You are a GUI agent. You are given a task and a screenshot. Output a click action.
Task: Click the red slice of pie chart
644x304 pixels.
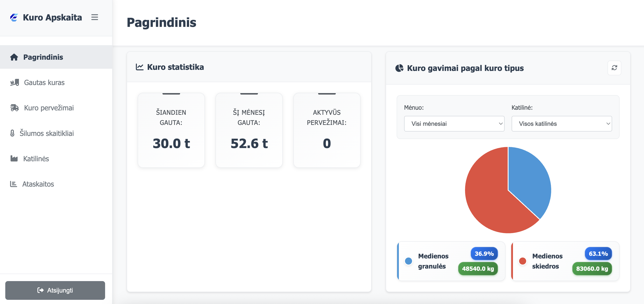490,200
